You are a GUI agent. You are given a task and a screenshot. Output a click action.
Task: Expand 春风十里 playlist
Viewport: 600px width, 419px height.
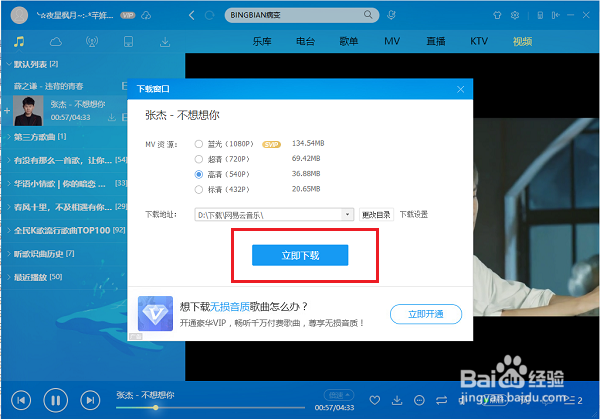click(8, 207)
